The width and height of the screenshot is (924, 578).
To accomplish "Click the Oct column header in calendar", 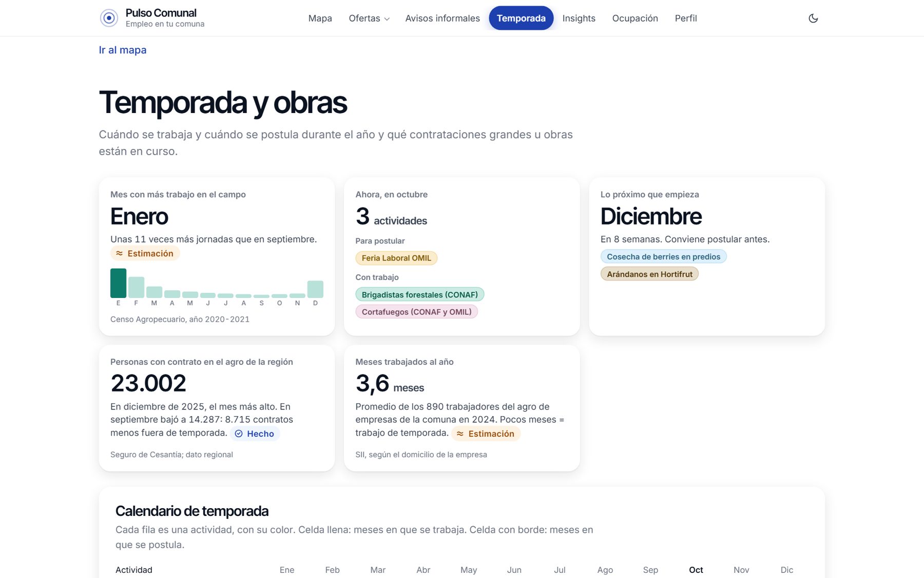I will click(696, 570).
